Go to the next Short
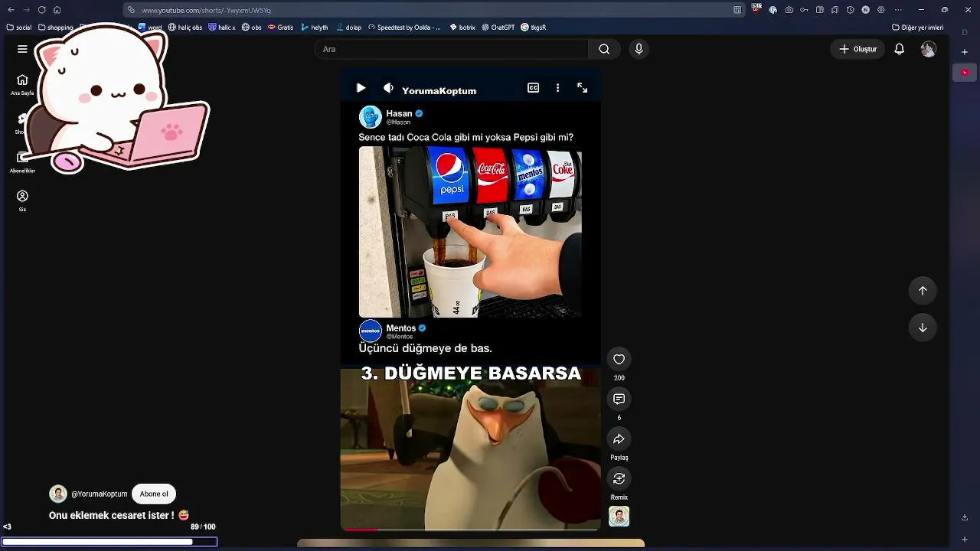This screenshot has width=980, height=551. coord(923,328)
